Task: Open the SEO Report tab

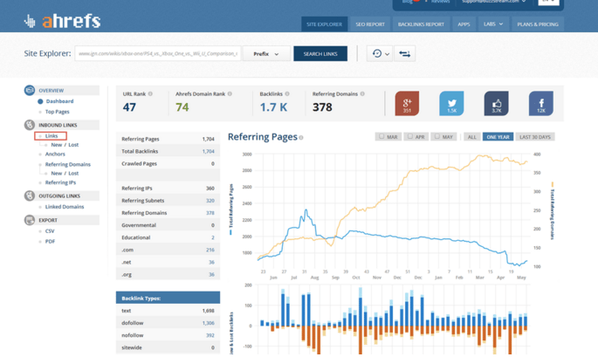Action: [x=370, y=24]
